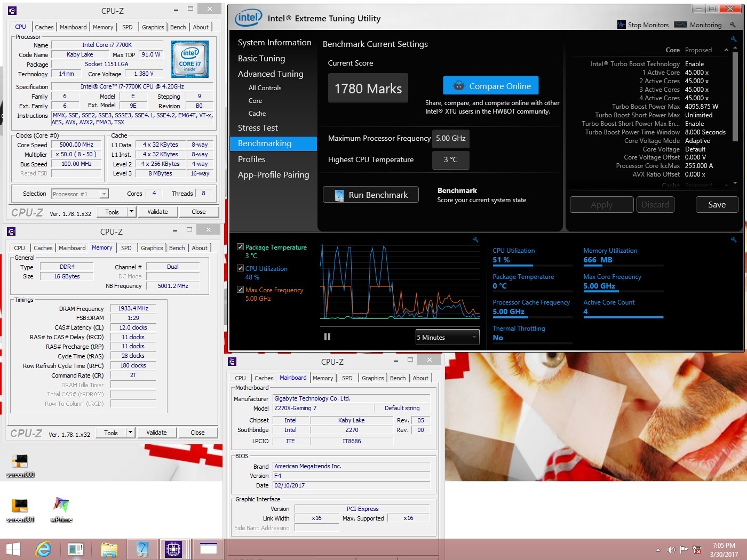Click the CPU-Z title icon of the Memory window
The height and width of the screenshot is (560, 747).
click(11, 231)
